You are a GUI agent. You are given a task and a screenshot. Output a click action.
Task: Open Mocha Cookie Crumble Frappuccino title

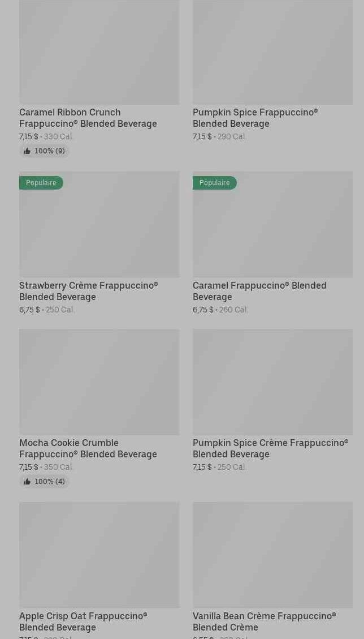[x=88, y=448]
